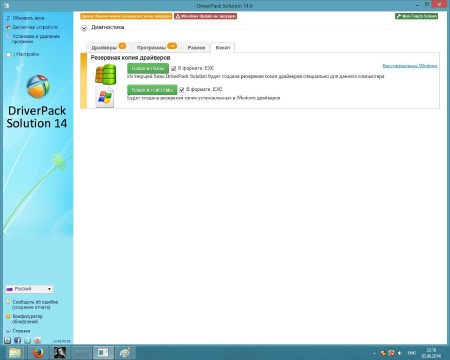450x360 pixels.
Task: Expand the Диагностика section chevron
Action: click(x=84, y=28)
